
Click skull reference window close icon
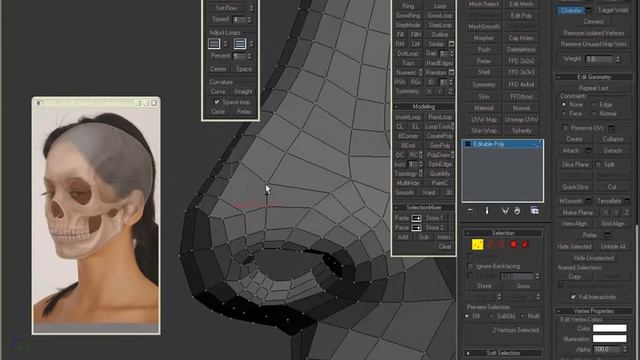tap(154, 103)
